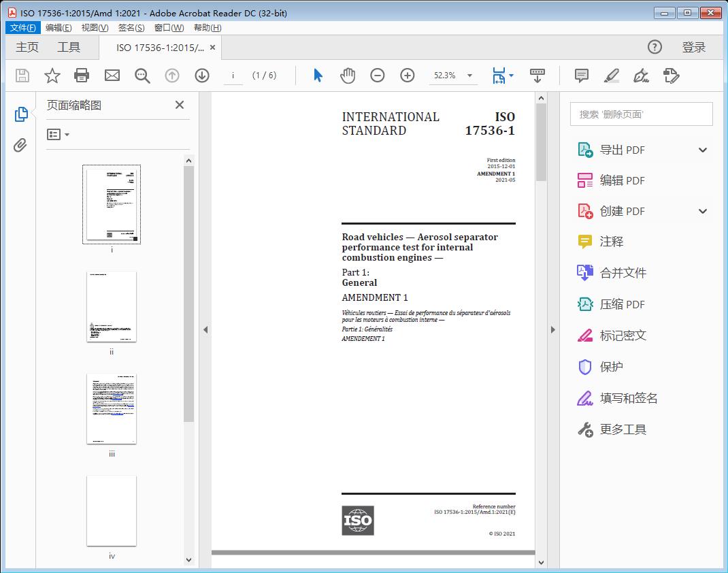
Task: Select page iii thumbnail
Action: click(x=112, y=408)
